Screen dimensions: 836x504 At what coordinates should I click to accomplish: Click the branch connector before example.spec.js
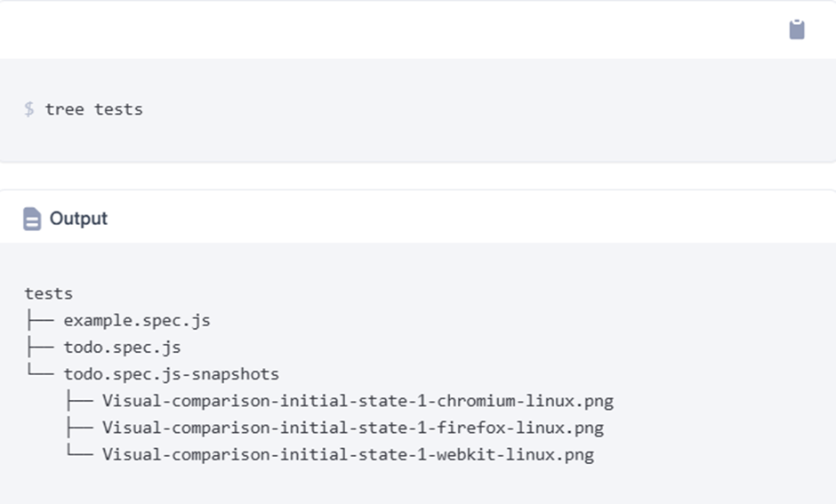[x=40, y=320]
